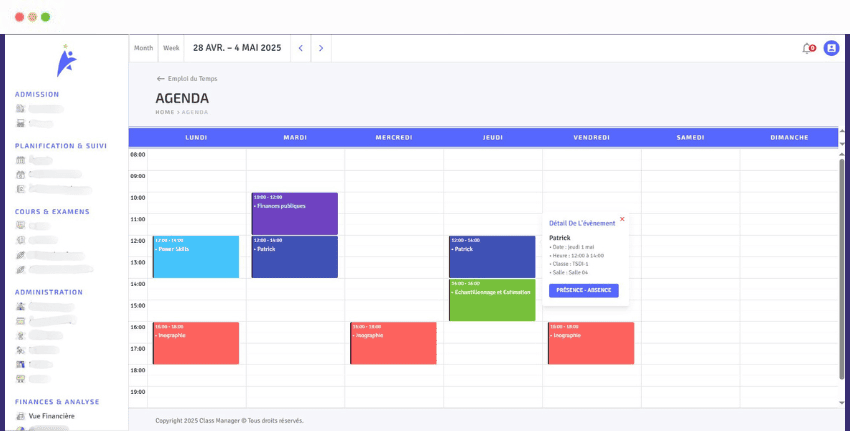Viewport: 850px width, 431px height.
Task: Click the Class Manager logo
Action: [66, 61]
